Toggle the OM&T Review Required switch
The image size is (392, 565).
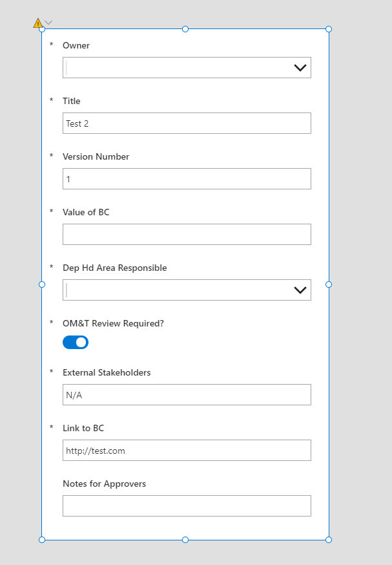[76, 343]
